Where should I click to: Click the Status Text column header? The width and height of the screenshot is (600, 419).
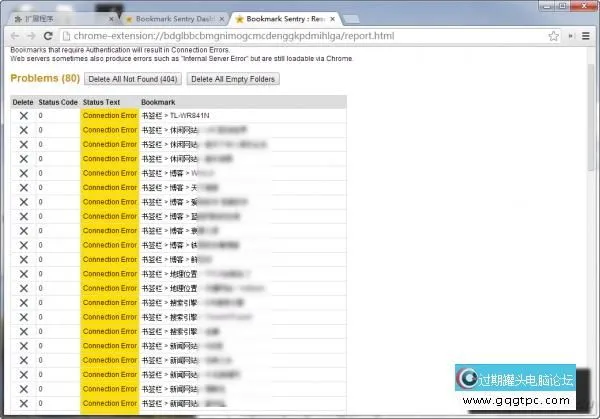pos(103,102)
